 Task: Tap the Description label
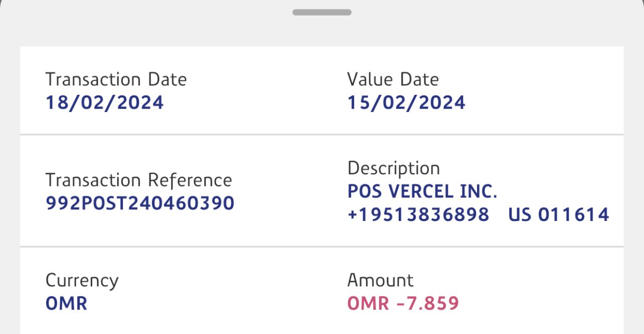pos(393,168)
